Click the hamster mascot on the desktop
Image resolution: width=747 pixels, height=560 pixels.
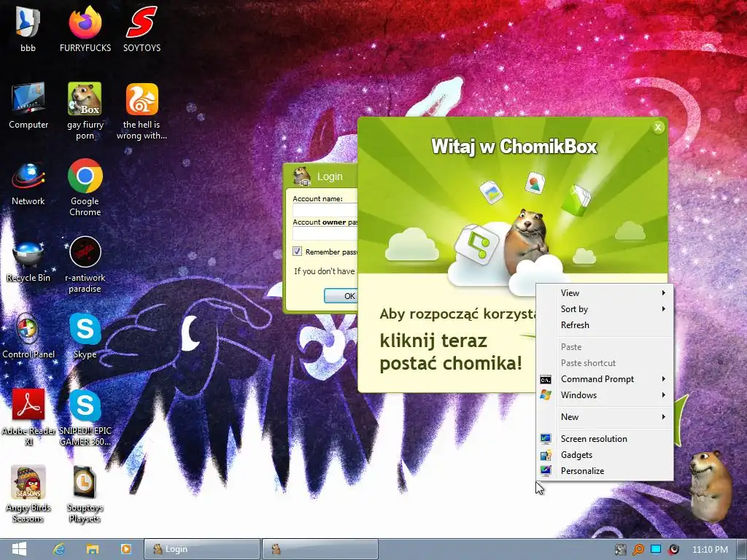click(x=711, y=486)
